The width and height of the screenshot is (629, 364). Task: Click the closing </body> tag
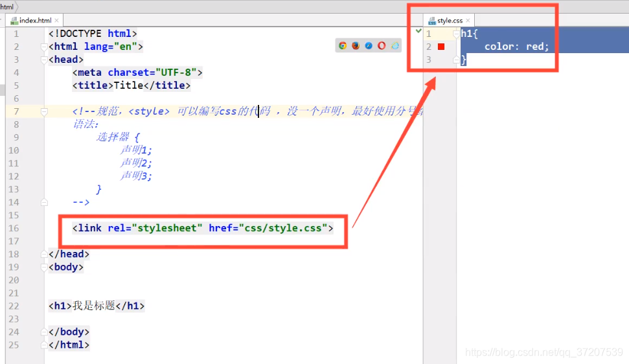[69, 332]
